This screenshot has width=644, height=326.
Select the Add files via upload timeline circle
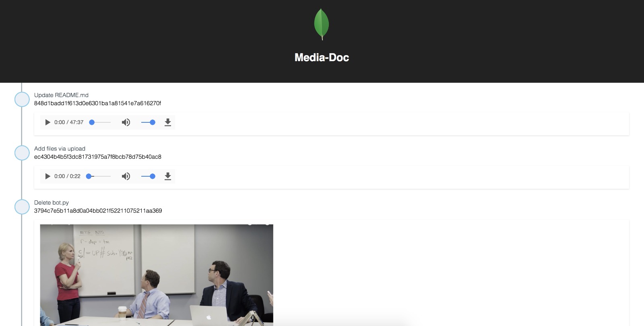pos(22,153)
